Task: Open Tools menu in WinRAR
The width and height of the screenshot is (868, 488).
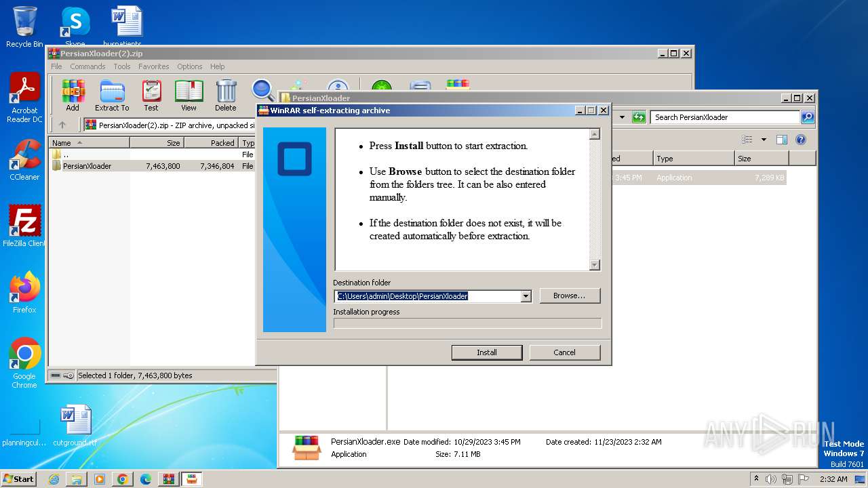Action: (x=122, y=66)
